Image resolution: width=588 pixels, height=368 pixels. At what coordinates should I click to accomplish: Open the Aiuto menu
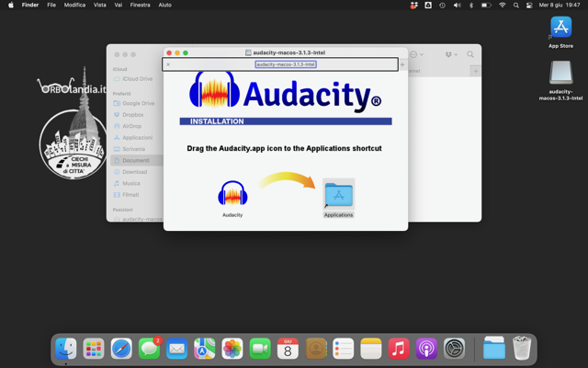coord(165,5)
